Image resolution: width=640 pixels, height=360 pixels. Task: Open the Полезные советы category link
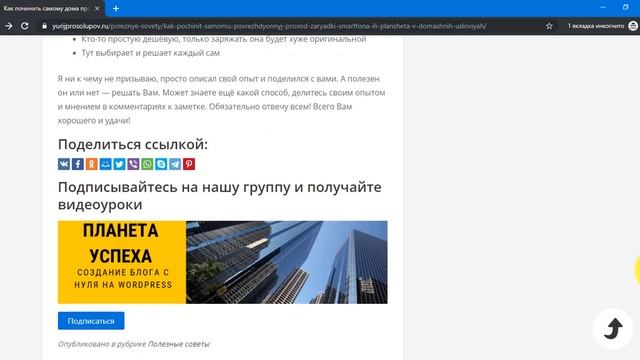click(178, 344)
